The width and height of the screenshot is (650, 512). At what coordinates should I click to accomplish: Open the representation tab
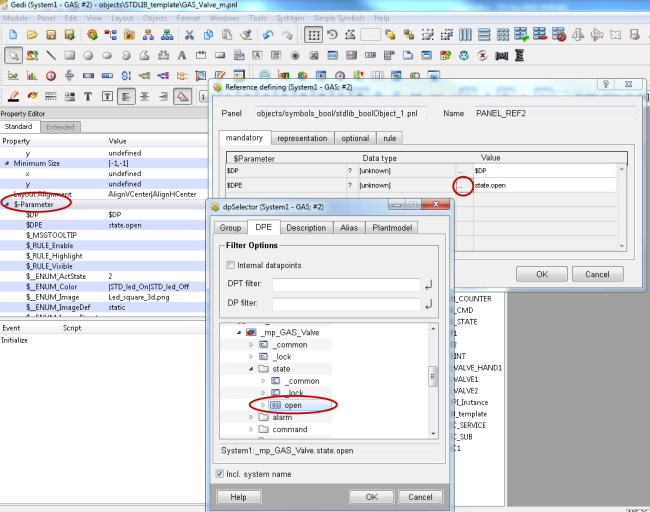click(301, 138)
